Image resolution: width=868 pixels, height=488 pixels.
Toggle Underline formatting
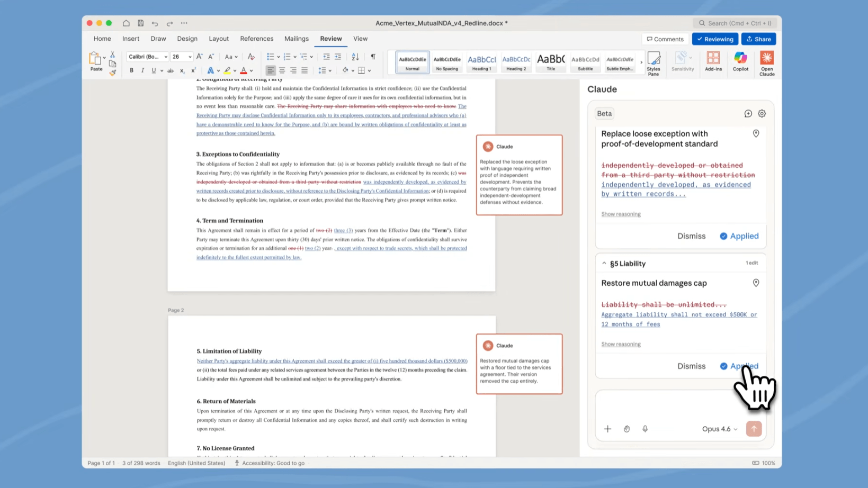click(x=154, y=70)
